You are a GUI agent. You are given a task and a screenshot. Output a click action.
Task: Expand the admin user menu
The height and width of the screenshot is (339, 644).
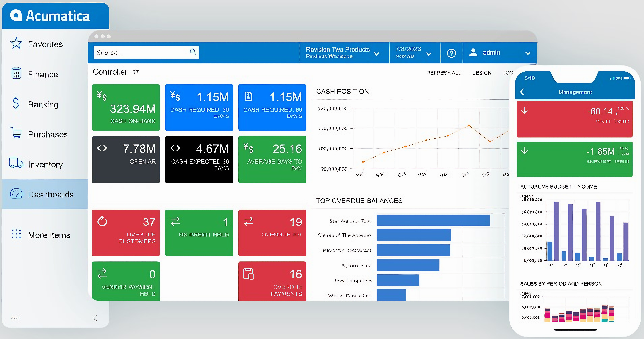(x=528, y=53)
